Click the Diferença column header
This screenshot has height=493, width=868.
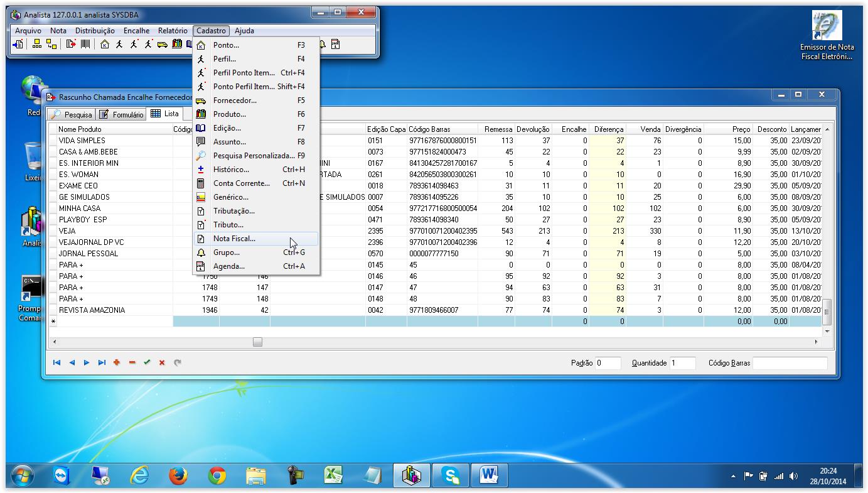tap(608, 129)
